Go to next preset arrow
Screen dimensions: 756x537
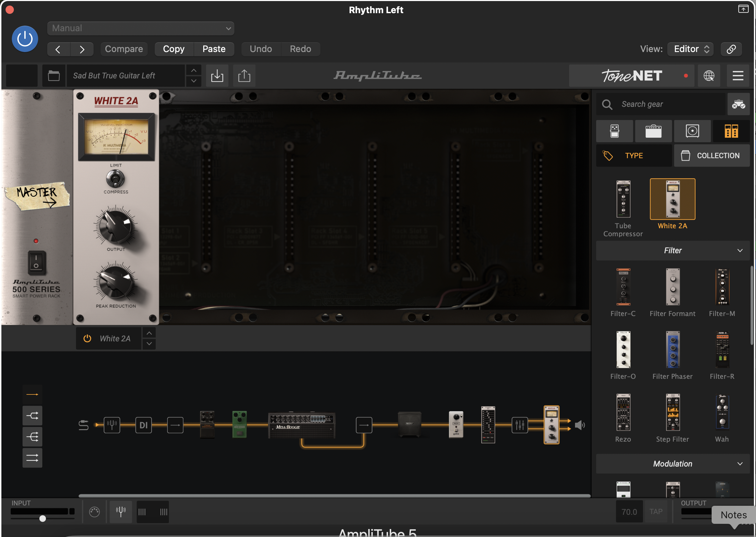click(x=82, y=49)
